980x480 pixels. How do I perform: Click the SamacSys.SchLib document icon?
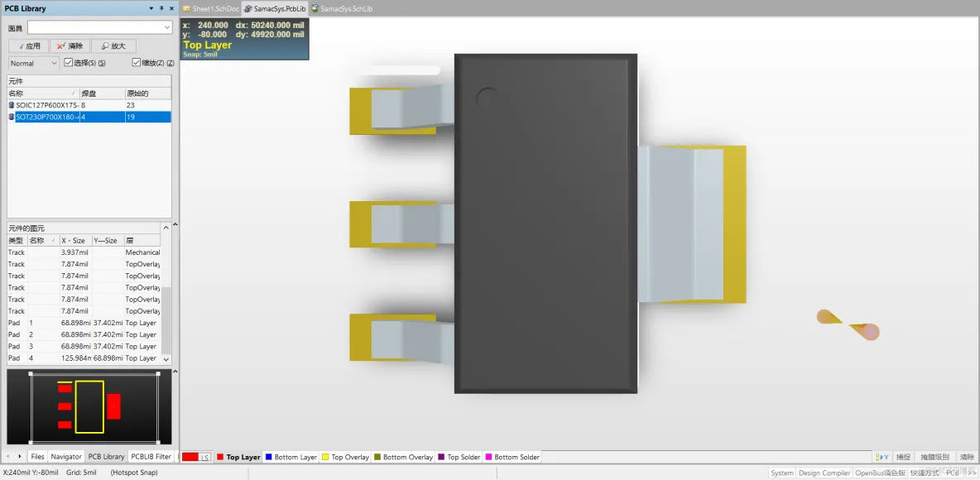pyautogui.click(x=315, y=9)
